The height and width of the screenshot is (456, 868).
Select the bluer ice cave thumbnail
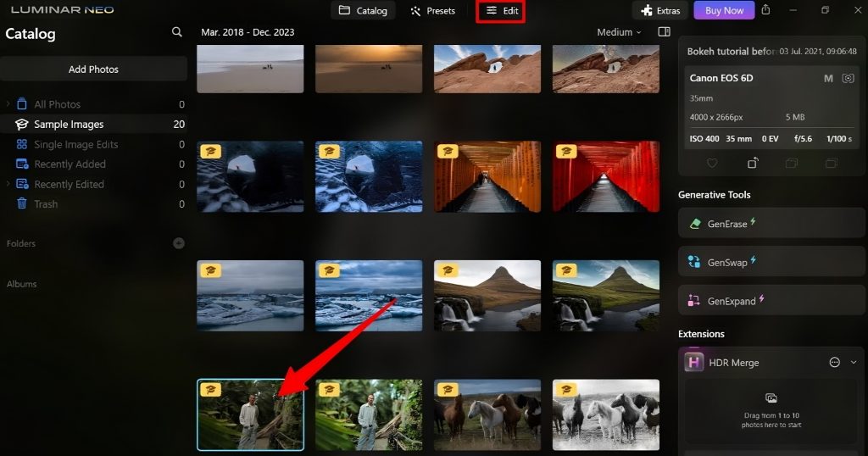pos(369,176)
